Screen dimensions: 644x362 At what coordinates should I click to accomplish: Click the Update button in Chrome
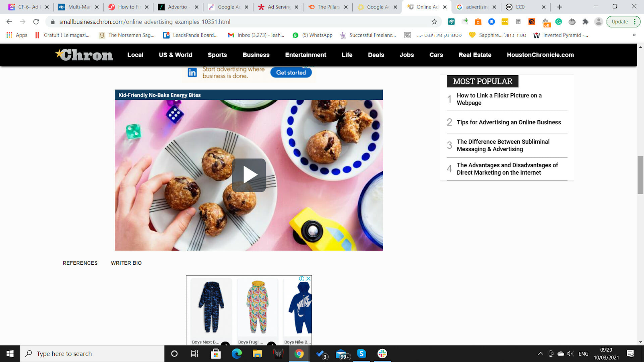(620, 22)
